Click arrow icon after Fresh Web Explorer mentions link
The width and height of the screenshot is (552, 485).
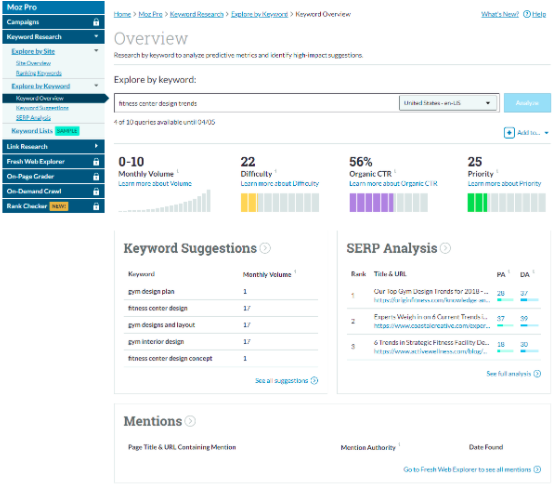[537, 470]
